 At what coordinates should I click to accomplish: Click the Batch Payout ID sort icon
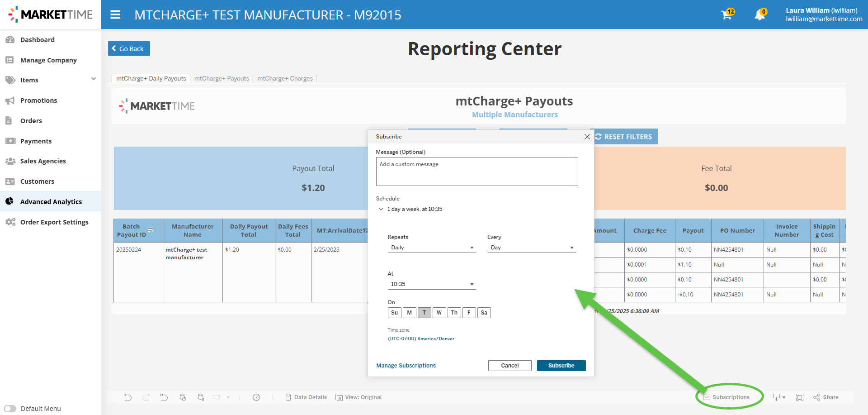coord(151,230)
